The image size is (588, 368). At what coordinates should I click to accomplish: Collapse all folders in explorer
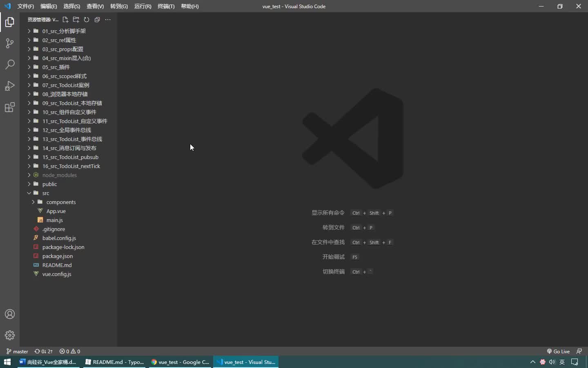tap(97, 20)
